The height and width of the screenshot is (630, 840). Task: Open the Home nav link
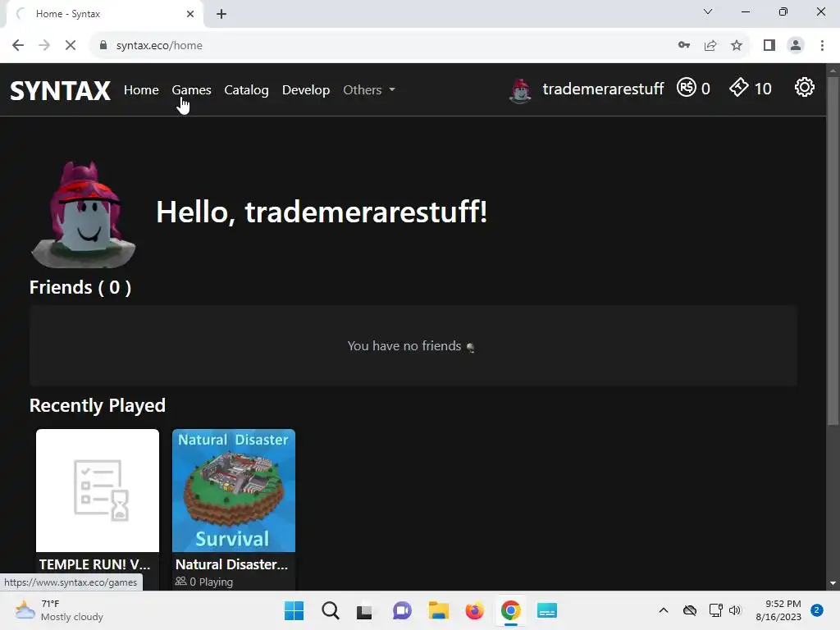click(x=141, y=90)
